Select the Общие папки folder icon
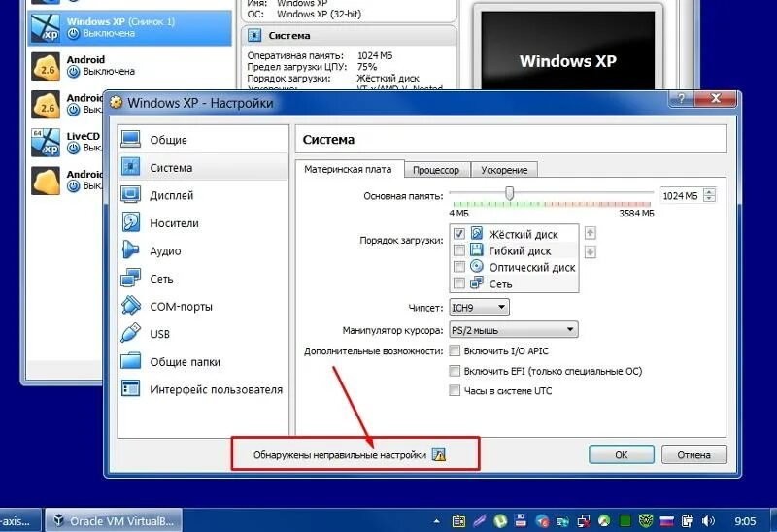This screenshot has height=532, width=777. 131,361
